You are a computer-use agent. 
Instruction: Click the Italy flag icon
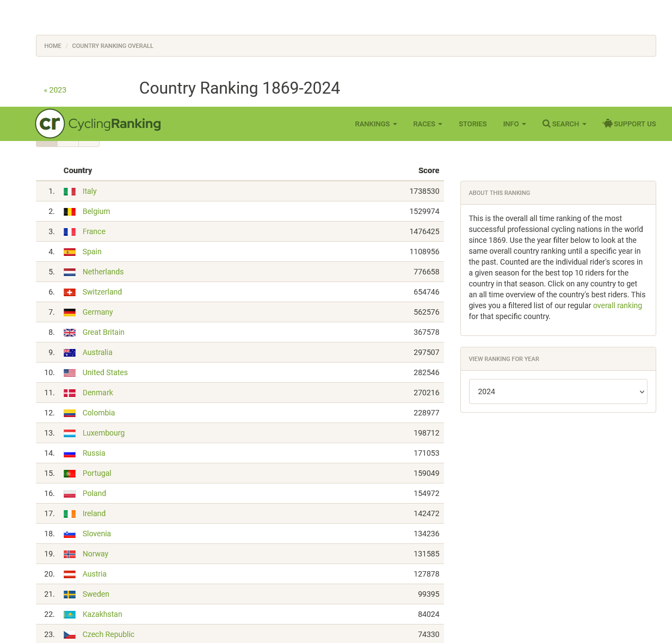(x=70, y=192)
